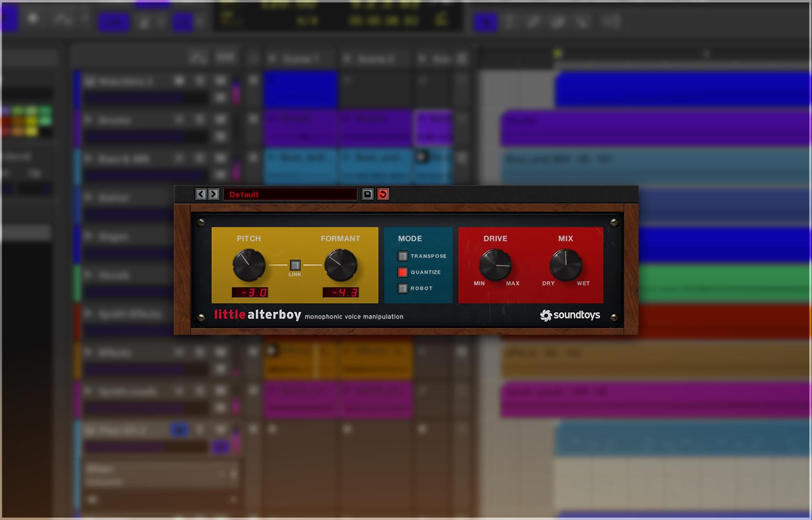The height and width of the screenshot is (520, 812).
Task: Click the Pitch knob
Action: click(249, 265)
